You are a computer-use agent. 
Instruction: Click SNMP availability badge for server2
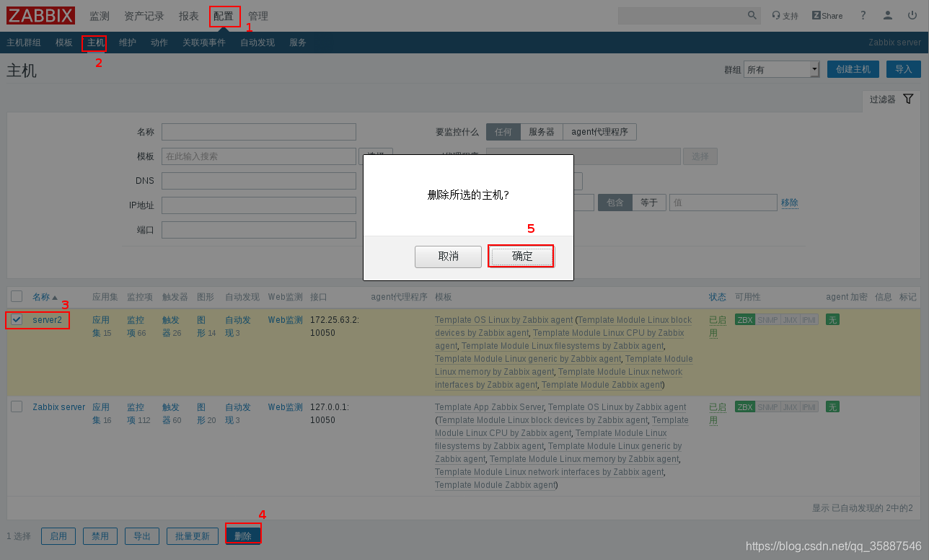pos(767,319)
